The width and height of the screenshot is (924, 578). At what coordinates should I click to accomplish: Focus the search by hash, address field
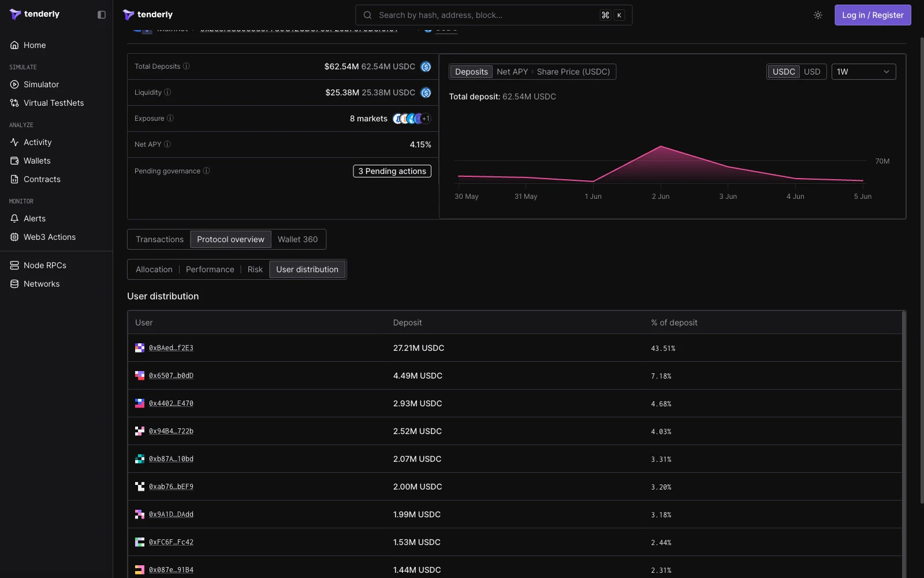(494, 15)
